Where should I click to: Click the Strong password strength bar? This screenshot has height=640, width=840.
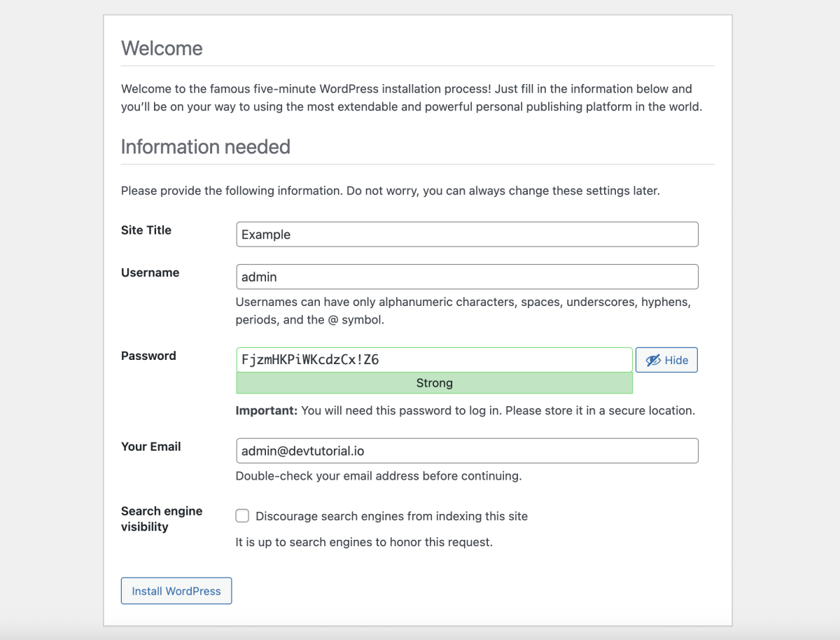(x=434, y=383)
